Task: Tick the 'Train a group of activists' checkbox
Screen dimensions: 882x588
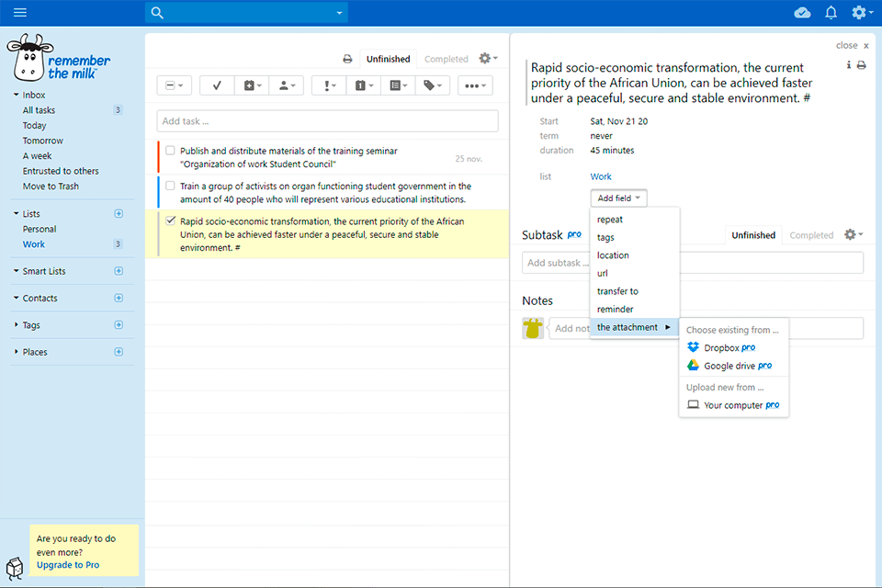Action: (x=170, y=186)
